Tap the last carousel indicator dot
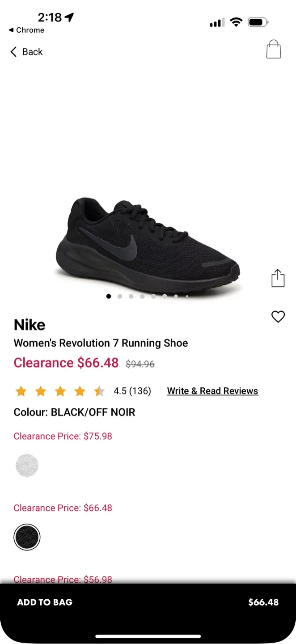The height and width of the screenshot is (644, 296). click(187, 296)
